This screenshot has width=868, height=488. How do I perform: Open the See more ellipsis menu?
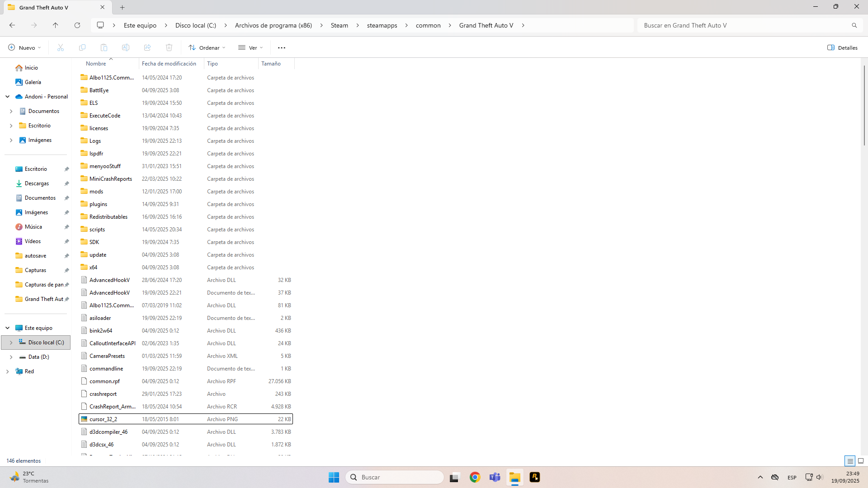click(x=282, y=47)
